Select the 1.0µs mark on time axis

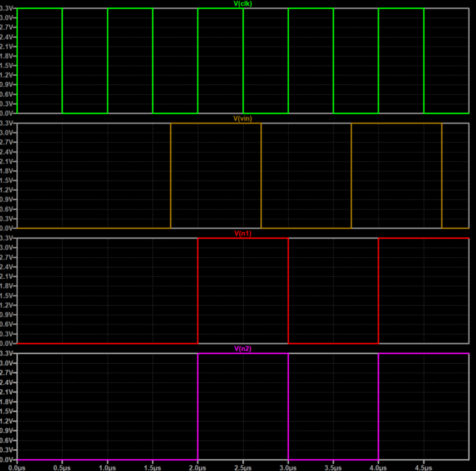(107, 465)
